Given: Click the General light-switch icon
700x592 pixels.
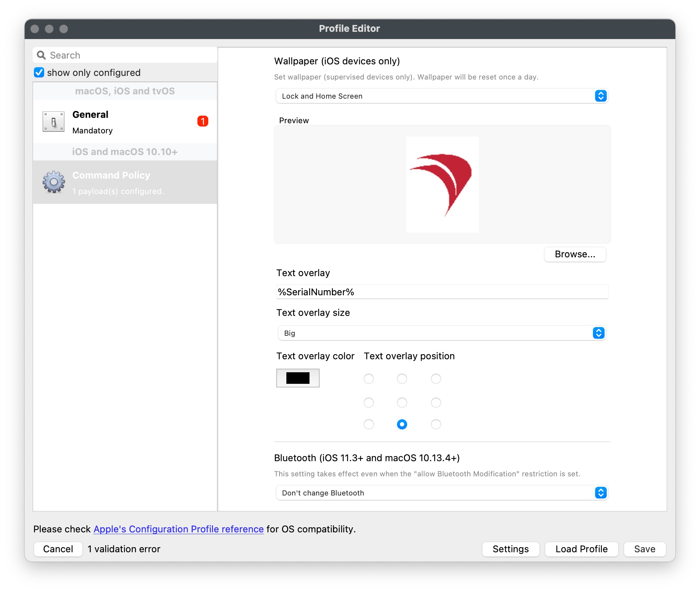Looking at the screenshot, I should coord(54,121).
